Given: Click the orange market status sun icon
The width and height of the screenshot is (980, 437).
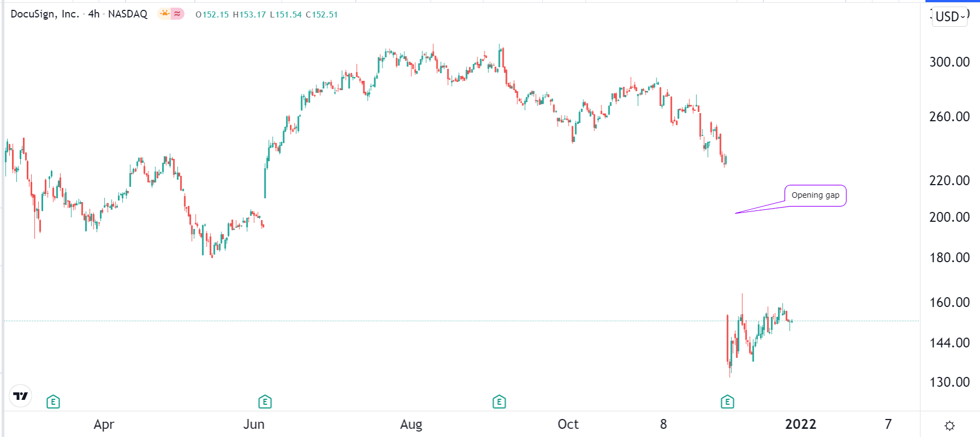Looking at the screenshot, I should 164,14.
